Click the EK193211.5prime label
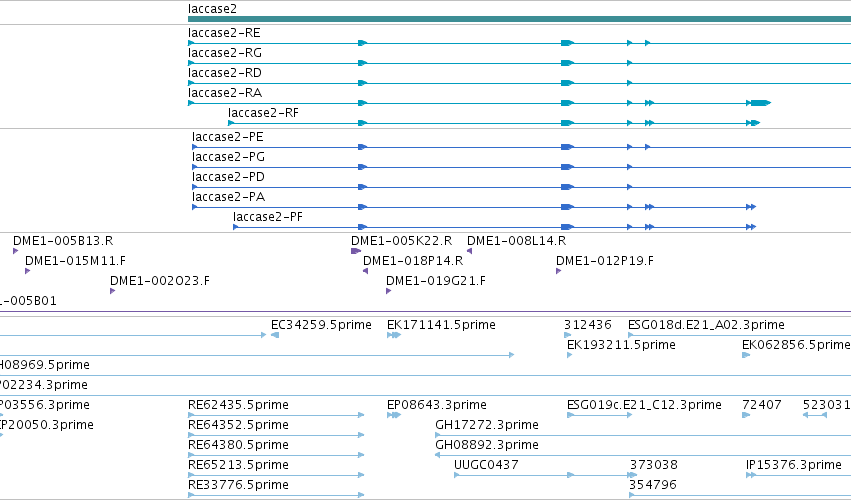The image size is (851, 500). 621,345
